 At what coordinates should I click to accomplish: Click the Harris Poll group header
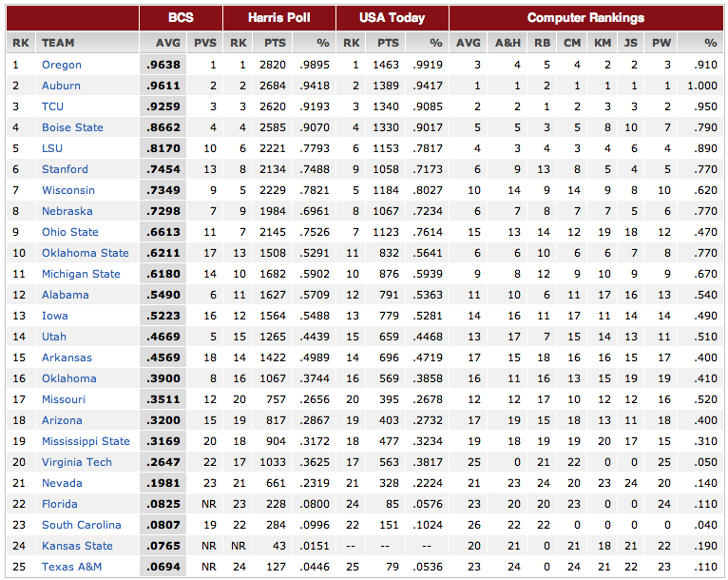tap(279, 18)
